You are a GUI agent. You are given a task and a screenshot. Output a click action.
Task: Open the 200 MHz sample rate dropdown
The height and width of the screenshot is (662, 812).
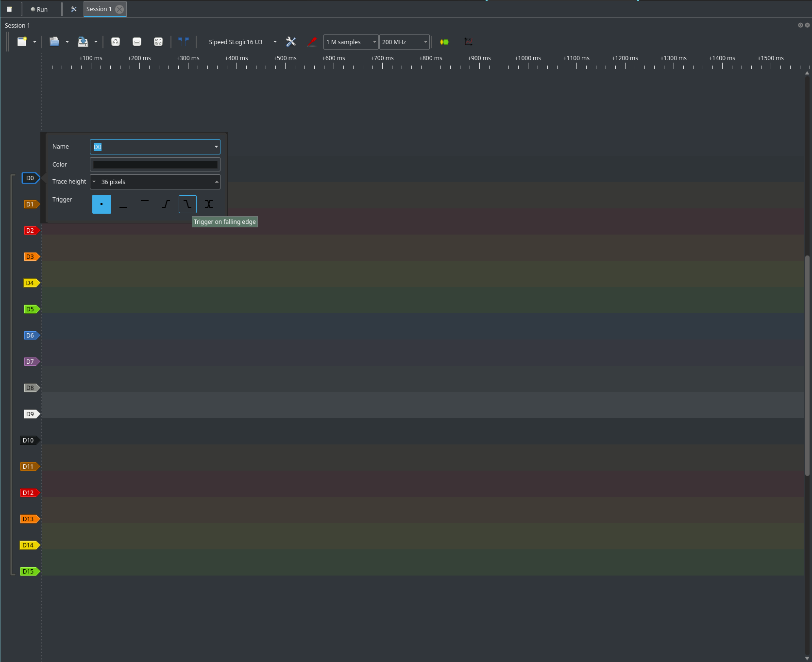[x=405, y=42]
